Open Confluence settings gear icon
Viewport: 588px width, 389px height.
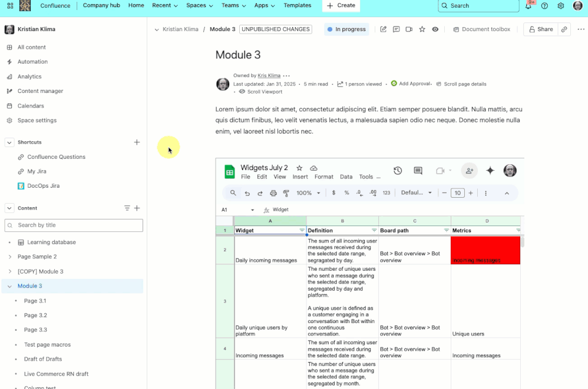pyautogui.click(x=561, y=6)
